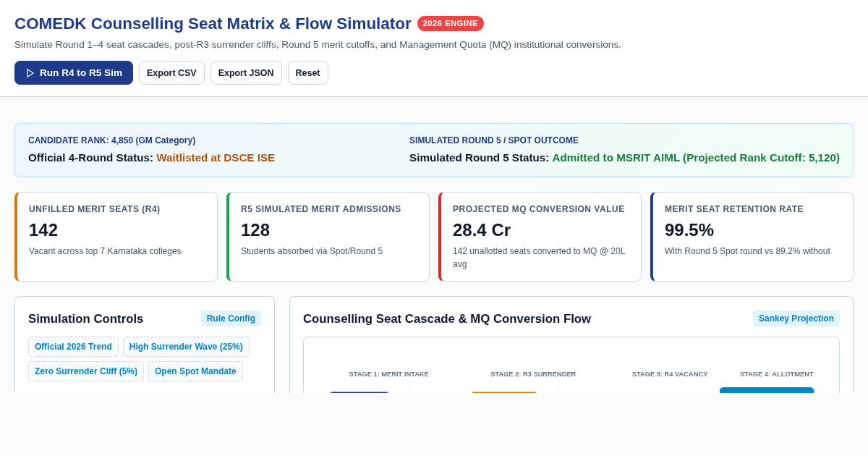868x456 pixels.
Task: Click the 'STAGE 2: R3 SURRENDER' label
Action: 533,374
